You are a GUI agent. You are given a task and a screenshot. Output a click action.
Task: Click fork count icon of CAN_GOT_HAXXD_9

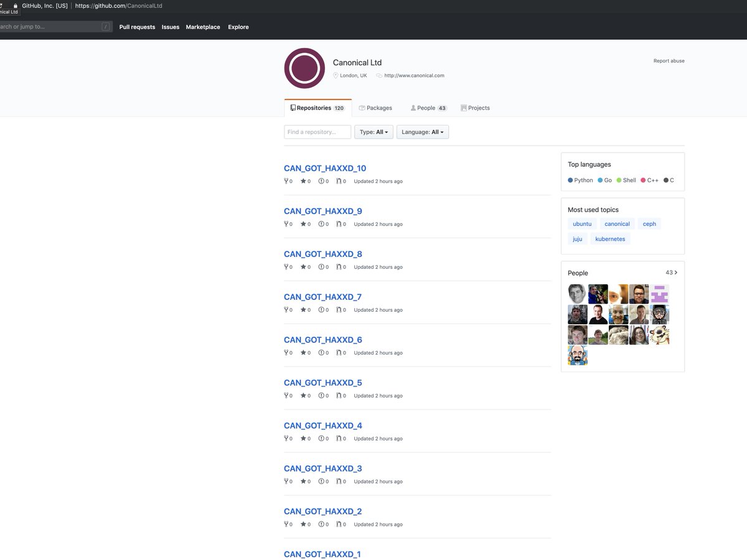(x=286, y=225)
